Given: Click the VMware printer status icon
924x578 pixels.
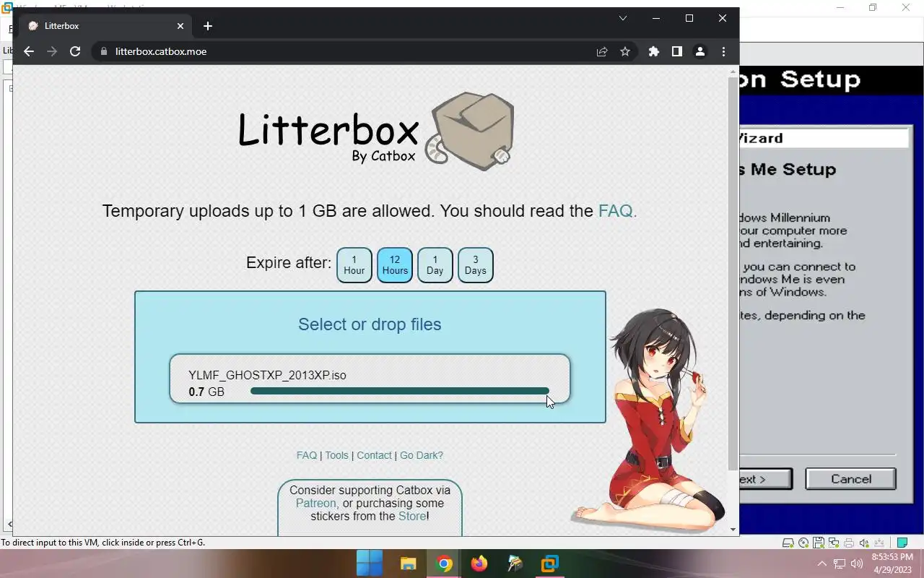Looking at the screenshot, I should coord(849,543).
